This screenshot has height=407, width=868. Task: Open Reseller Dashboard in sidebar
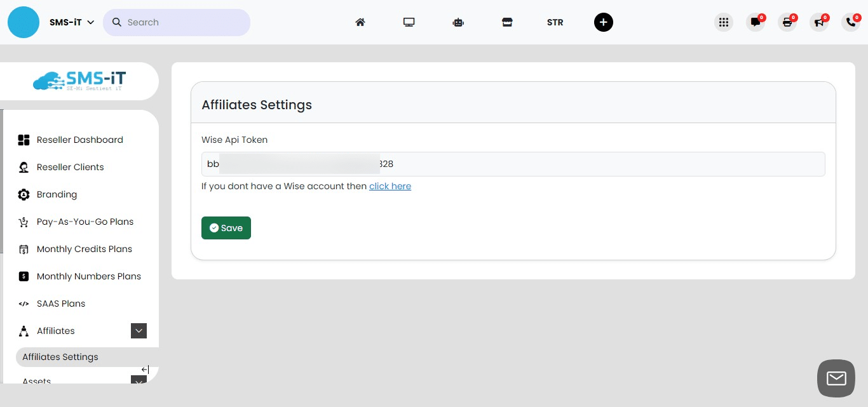[79, 140]
